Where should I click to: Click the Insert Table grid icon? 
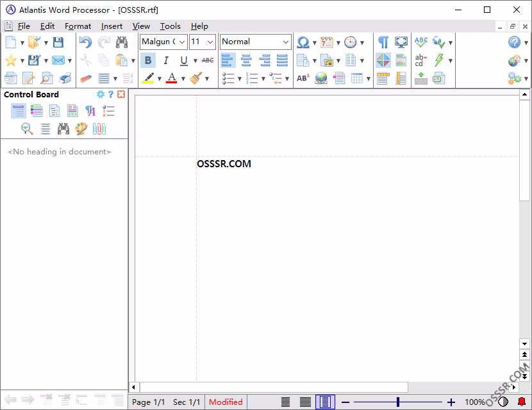tap(356, 78)
